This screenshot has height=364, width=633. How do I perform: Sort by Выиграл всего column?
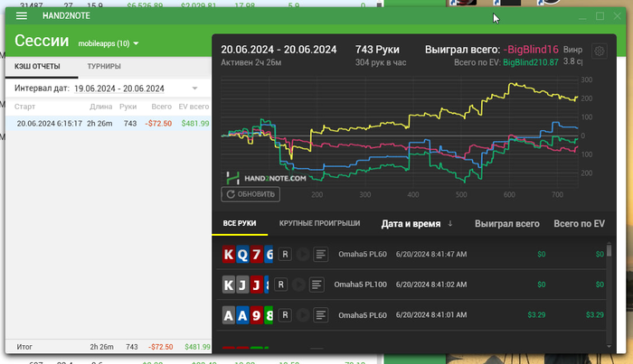coord(507,224)
